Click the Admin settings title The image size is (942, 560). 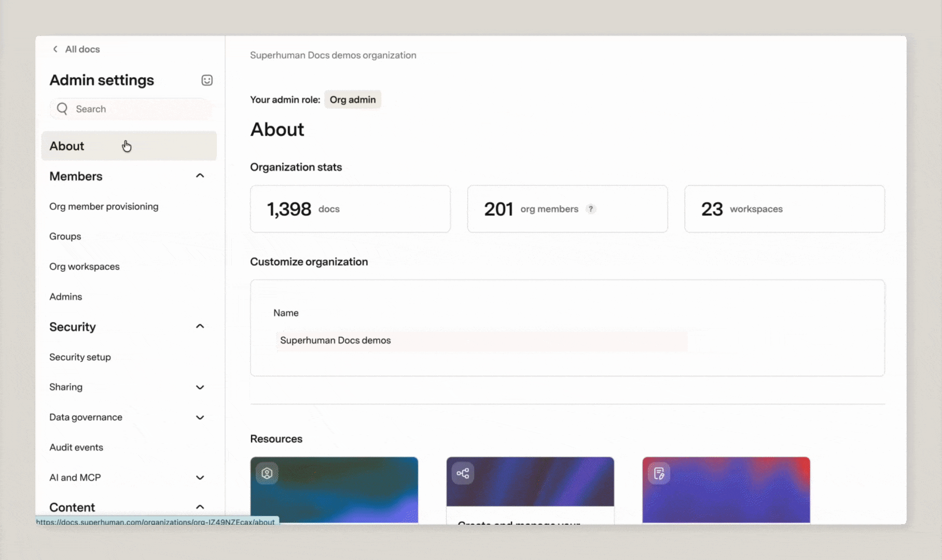102,80
